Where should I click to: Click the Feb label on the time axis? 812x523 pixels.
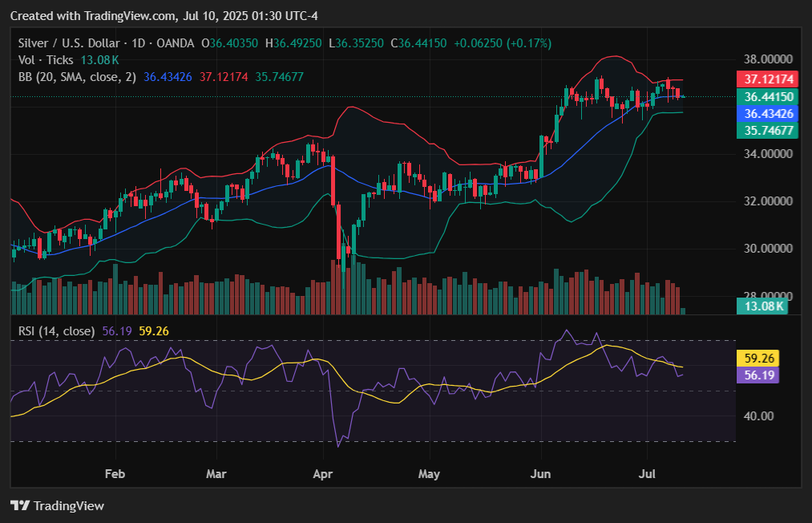[115, 474]
